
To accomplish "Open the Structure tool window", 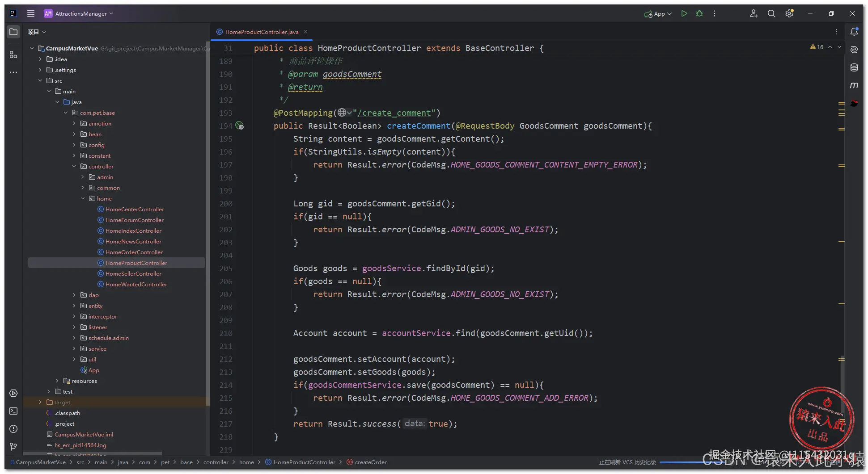I will (x=13, y=55).
